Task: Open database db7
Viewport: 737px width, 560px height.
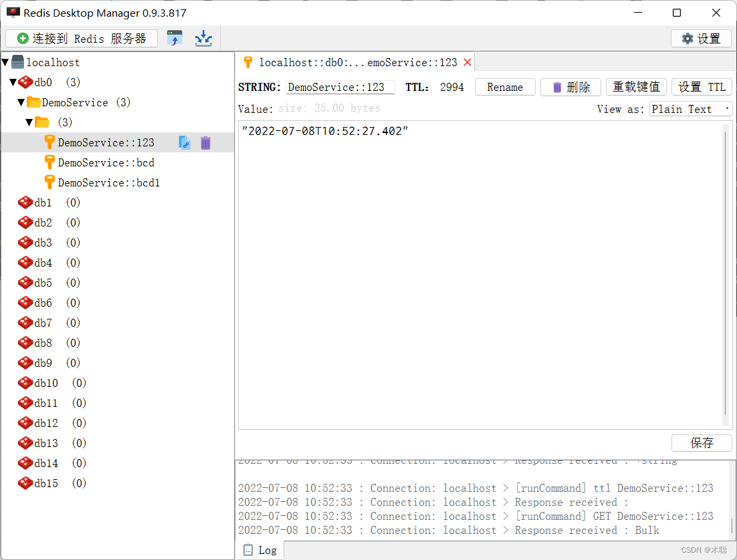Action: (x=49, y=323)
